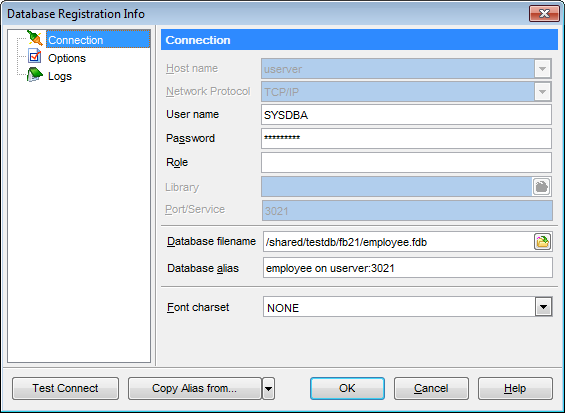Open the Copy Alias from arrow menu
Image resolution: width=565 pixels, height=413 pixels.
[268, 388]
